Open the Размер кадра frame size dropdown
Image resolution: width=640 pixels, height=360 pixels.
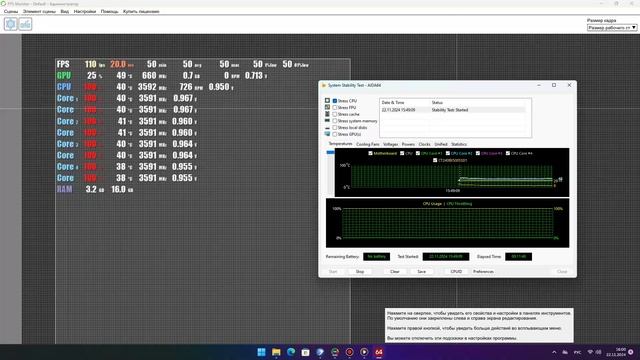[x=612, y=28]
